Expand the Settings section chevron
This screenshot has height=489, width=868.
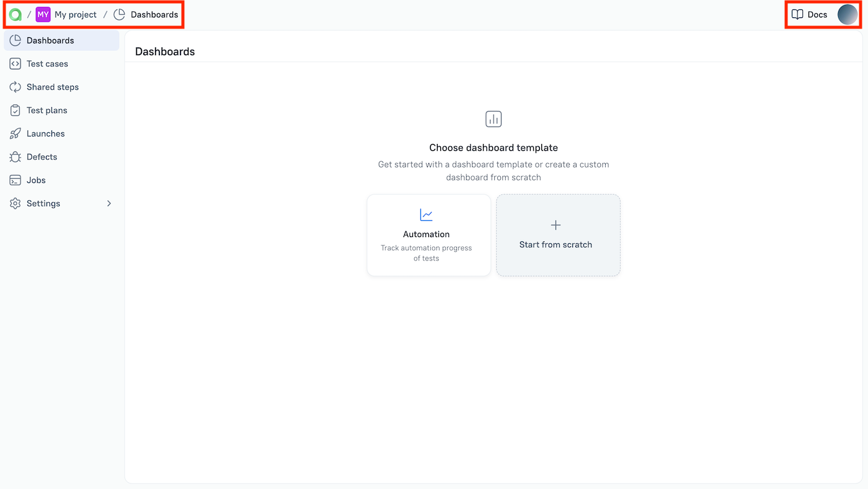[x=108, y=203]
